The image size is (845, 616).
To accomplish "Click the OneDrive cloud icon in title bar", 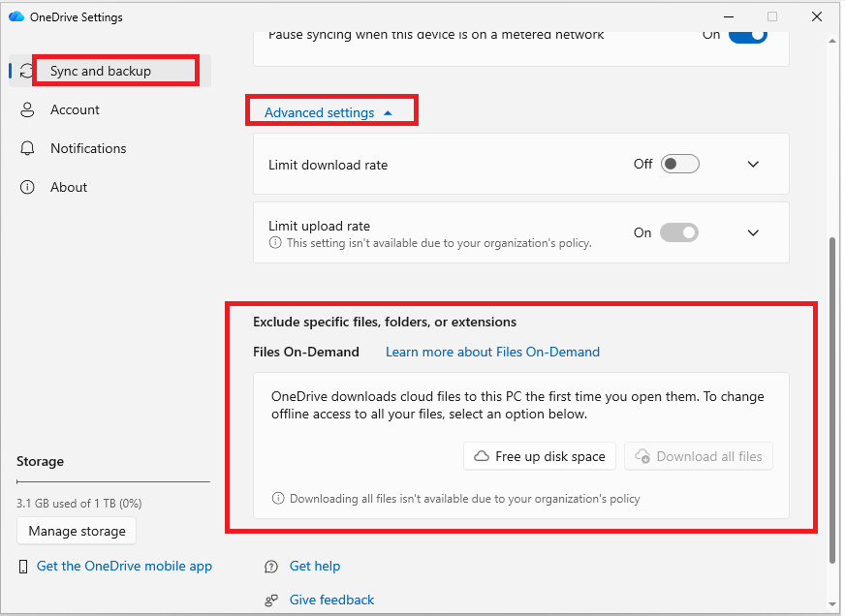I will 16,16.
